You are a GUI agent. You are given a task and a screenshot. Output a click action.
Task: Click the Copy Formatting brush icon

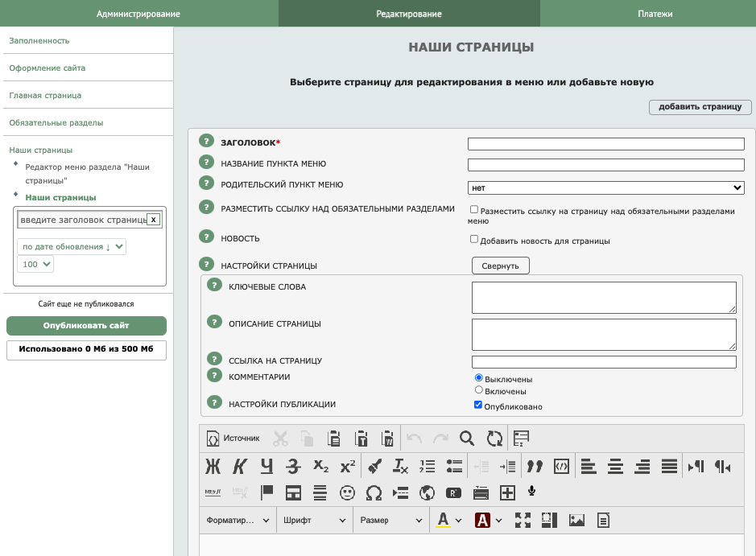tap(374, 466)
